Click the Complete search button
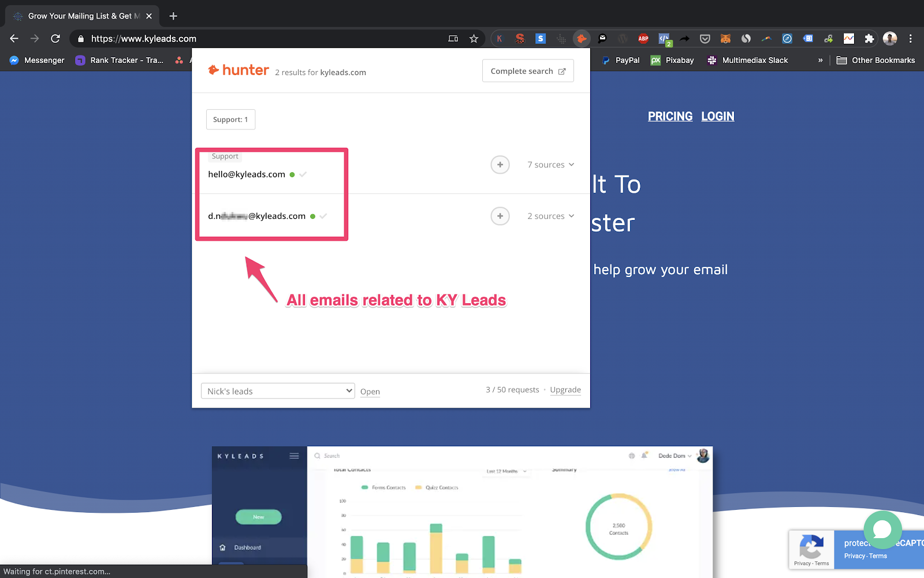924x578 pixels. (528, 71)
